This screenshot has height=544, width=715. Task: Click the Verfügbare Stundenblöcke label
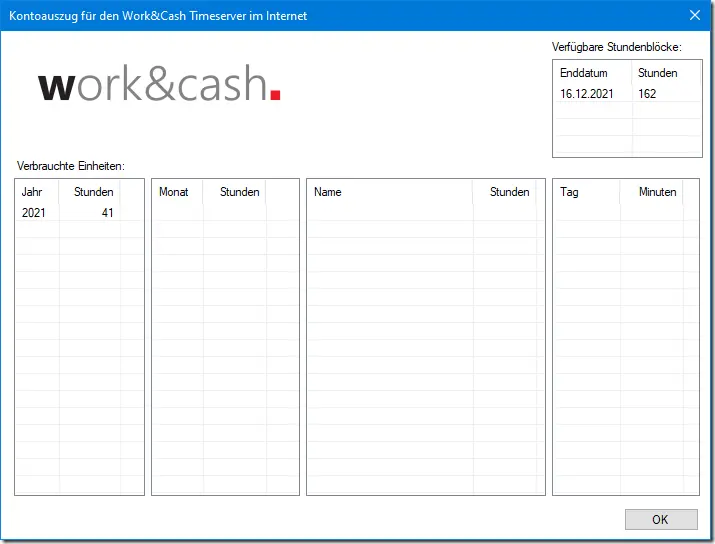(617, 47)
